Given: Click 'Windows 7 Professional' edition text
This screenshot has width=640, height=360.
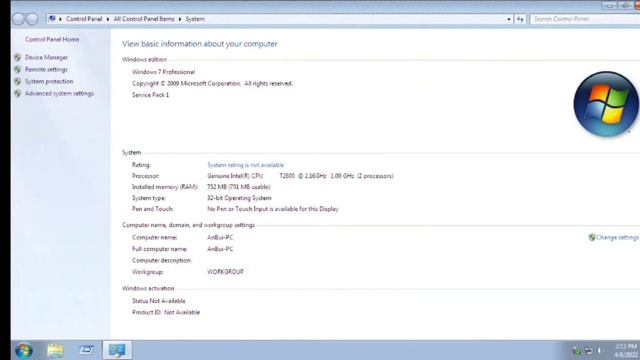Looking at the screenshot, I should pyautogui.click(x=163, y=72).
